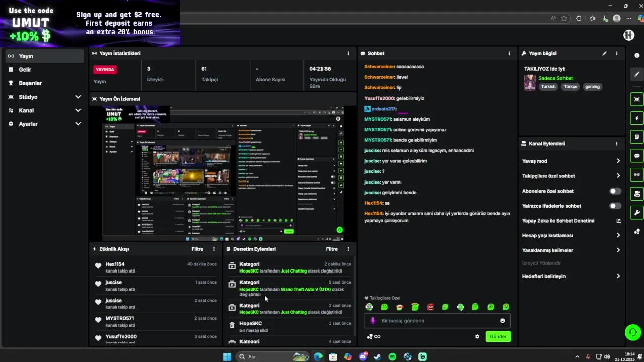Screen dimensions: 644x362
Task: Toggle the broadcast signal widget icon
Action: tap(637, 175)
